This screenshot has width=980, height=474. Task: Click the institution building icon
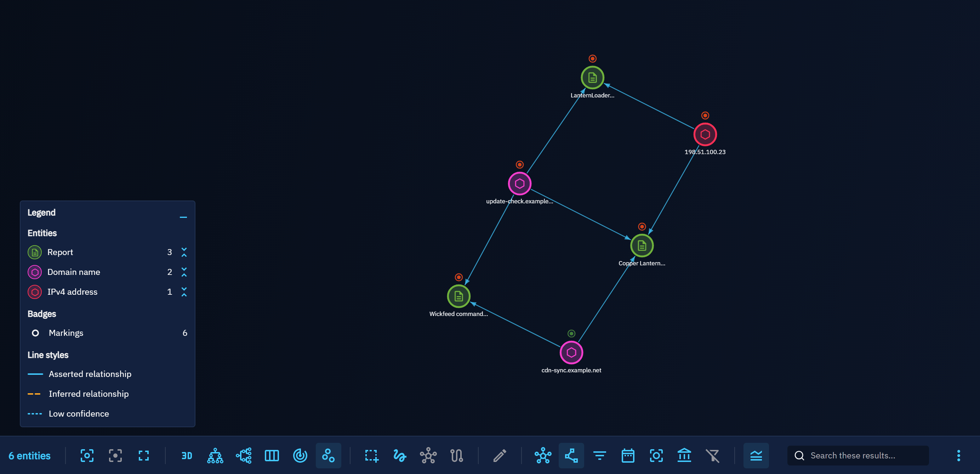(x=684, y=455)
